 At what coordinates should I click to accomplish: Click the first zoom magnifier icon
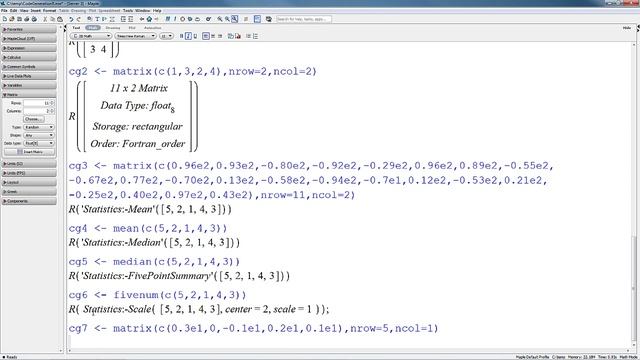coord(220,19)
